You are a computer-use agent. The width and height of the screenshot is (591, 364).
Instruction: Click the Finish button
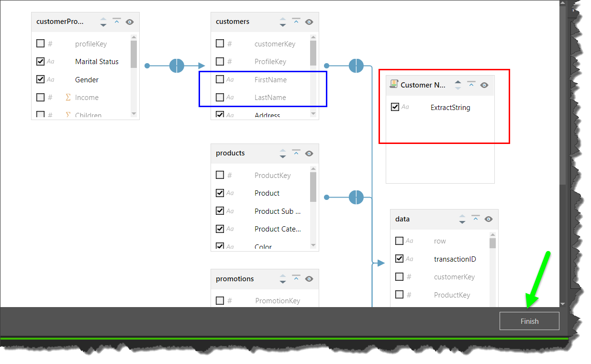[x=529, y=321]
